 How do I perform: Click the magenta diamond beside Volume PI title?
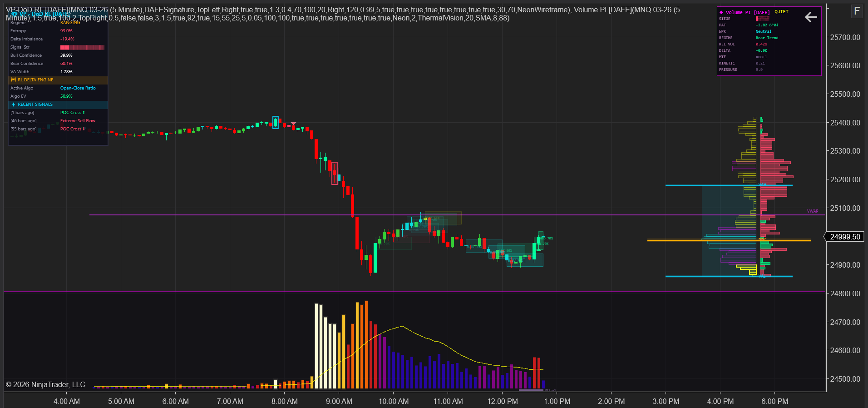pos(721,13)
